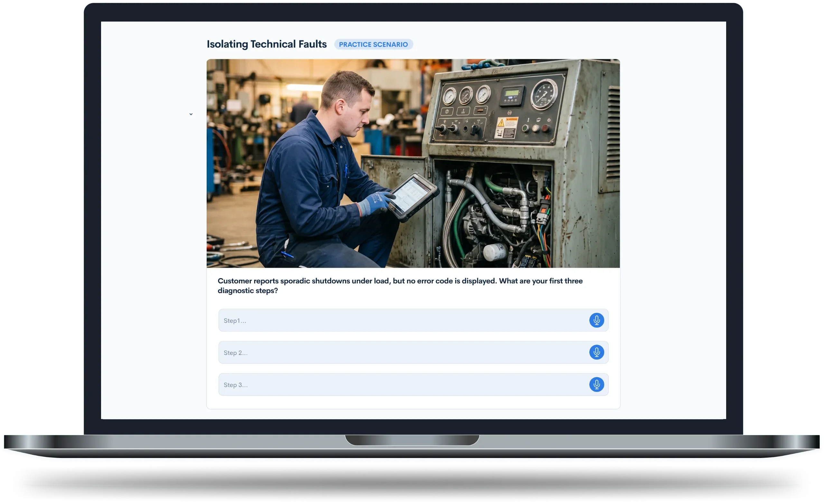The height and width of the screenshot is (504, 824).
Task: Tap the Step 3 microphone button
Action: [x=596, y=385]
